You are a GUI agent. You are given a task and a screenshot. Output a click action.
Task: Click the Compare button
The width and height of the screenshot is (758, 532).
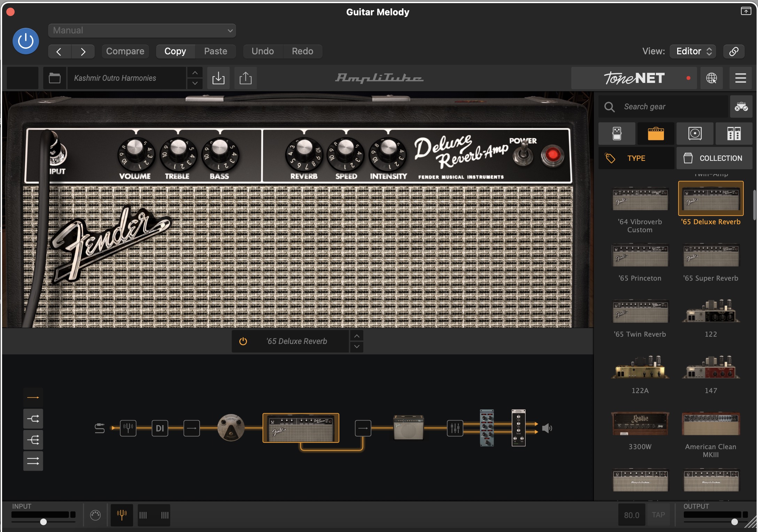point(125,52)
